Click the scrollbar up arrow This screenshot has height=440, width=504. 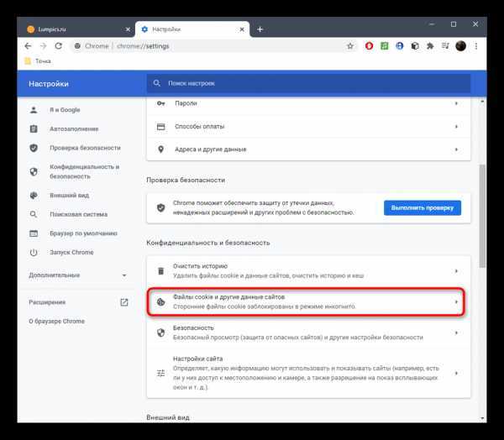482,102
